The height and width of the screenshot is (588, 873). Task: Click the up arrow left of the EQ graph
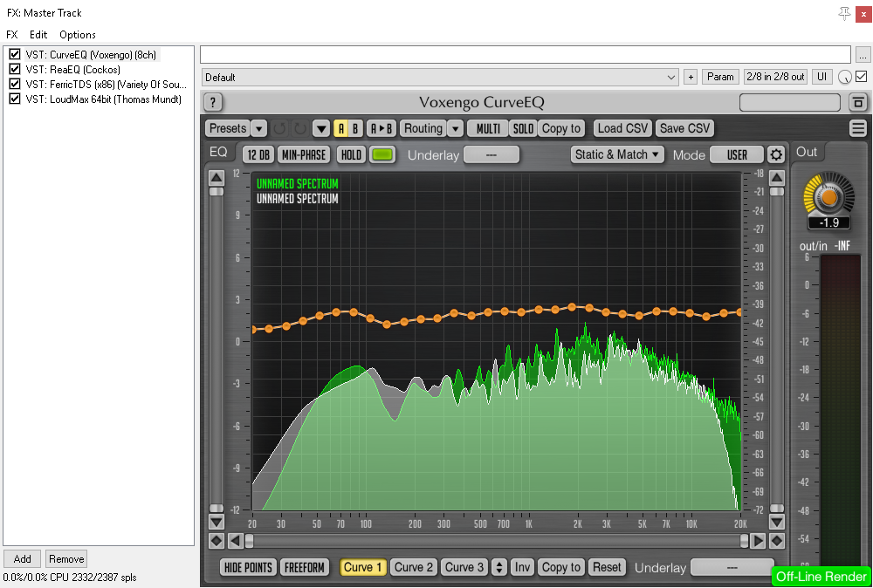click(x=217, y=177)
